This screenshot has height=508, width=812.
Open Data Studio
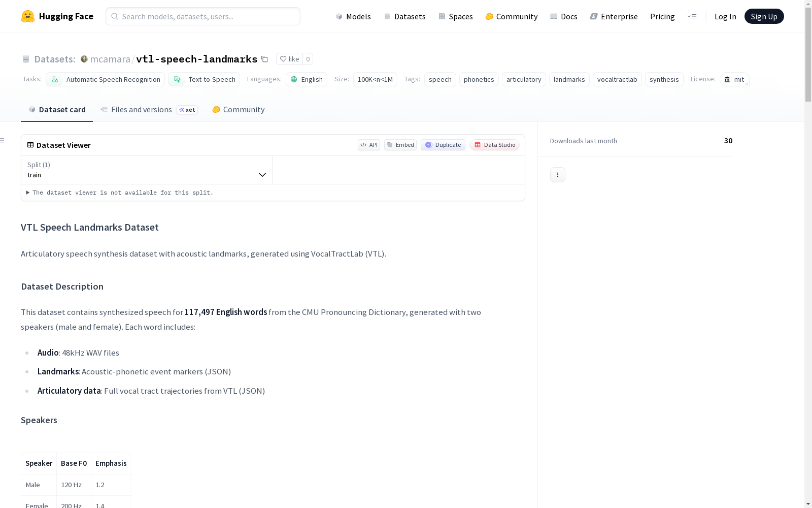494,145
